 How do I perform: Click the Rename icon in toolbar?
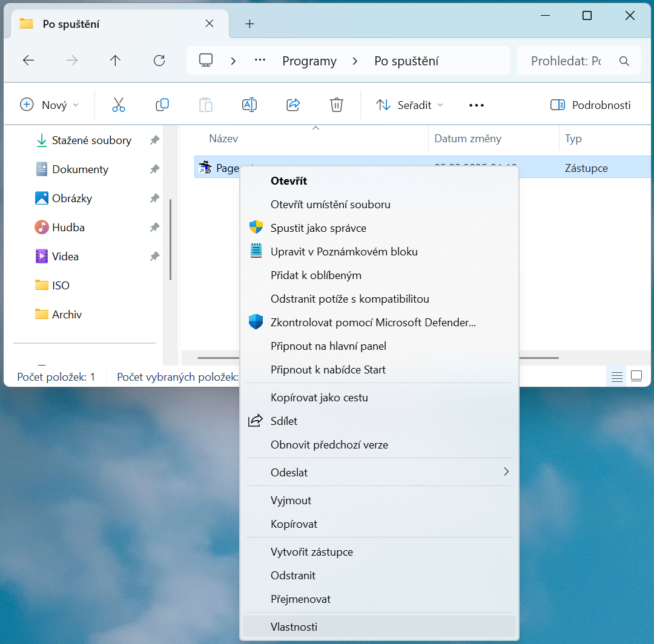[249, 105]
